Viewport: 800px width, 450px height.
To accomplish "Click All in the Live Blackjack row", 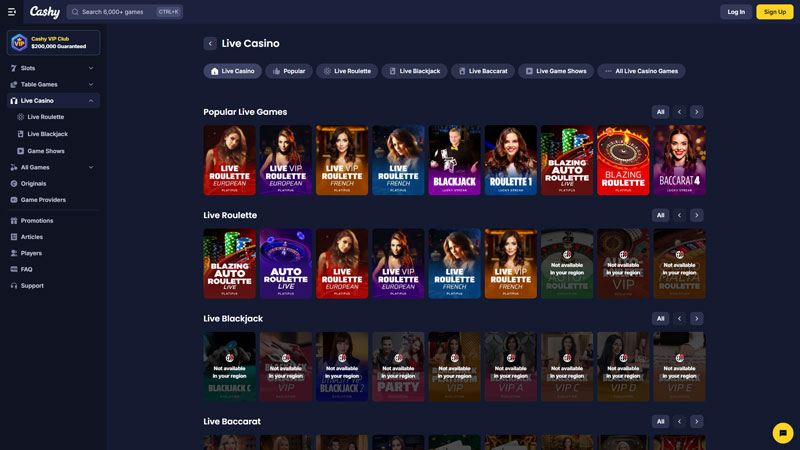I will click(660, 318).
